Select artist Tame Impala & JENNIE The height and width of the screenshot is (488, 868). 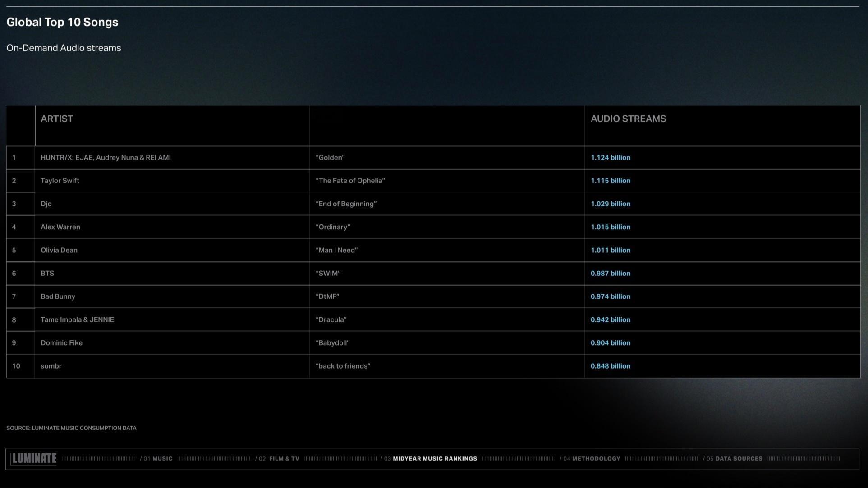pyautogui.click(x=78, y=320)
